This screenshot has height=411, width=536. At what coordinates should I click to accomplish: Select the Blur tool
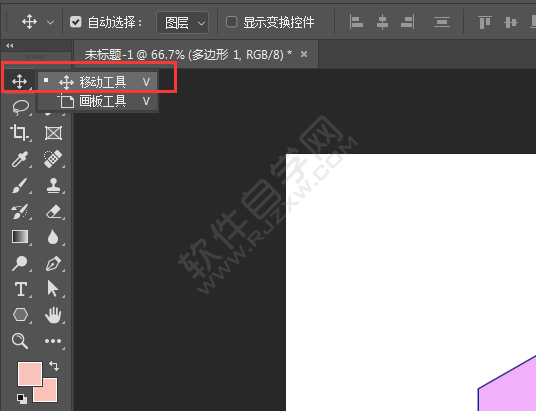tap(53, 237)
